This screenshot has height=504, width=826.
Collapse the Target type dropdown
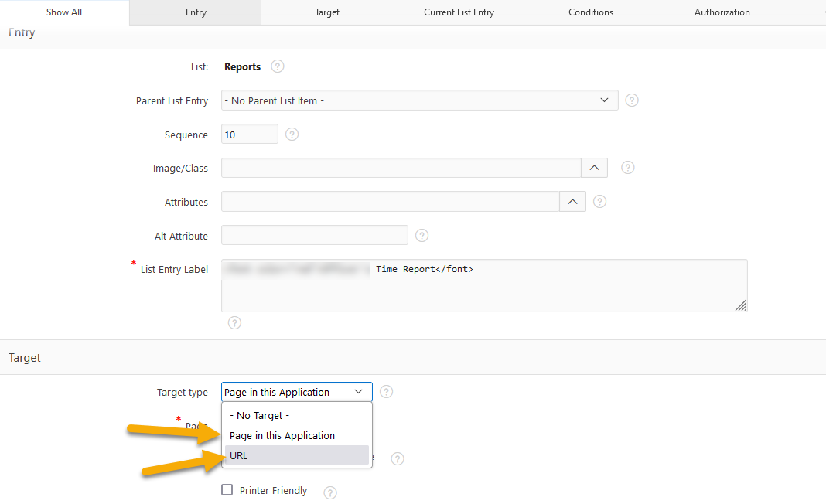pos(358,391)
